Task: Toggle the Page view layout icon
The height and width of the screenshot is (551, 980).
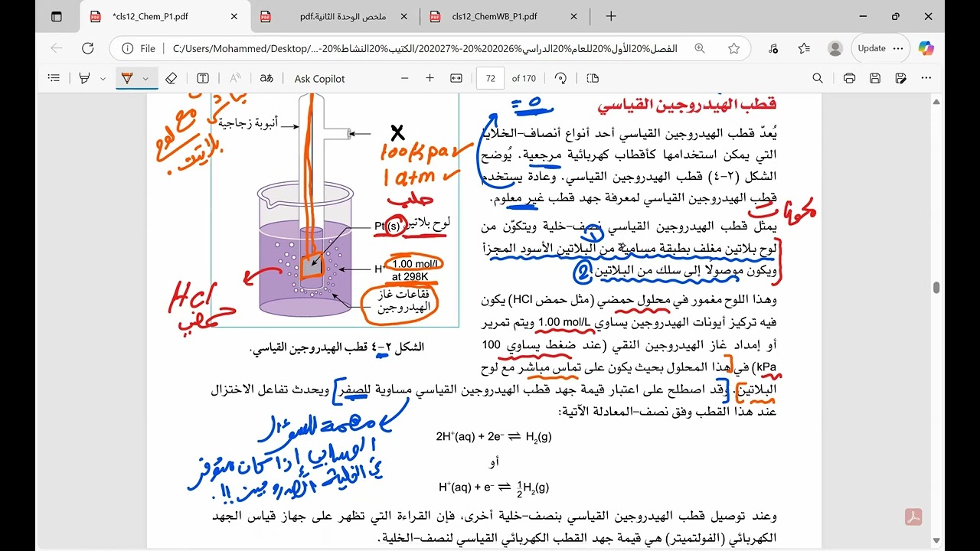Action: pos(593,78)
